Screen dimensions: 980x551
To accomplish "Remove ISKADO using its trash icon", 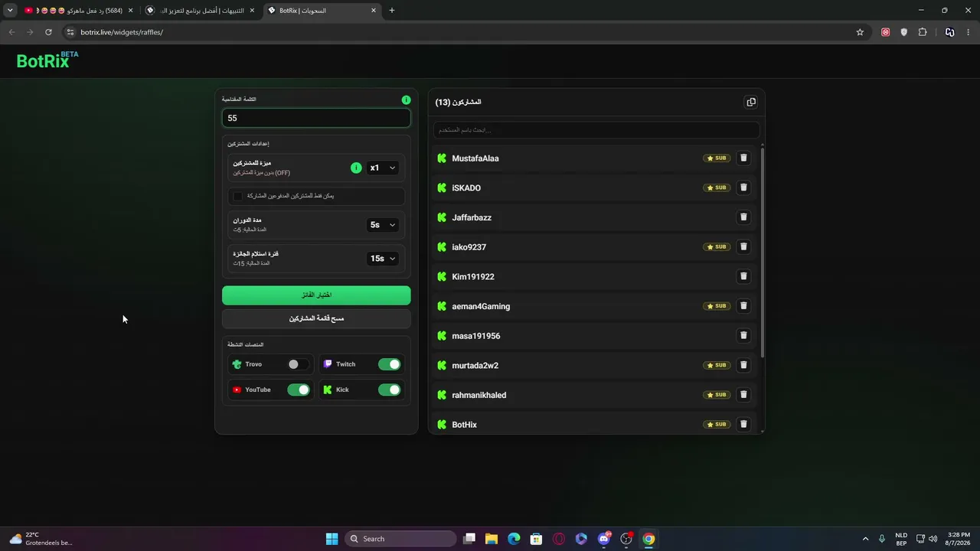I will (743, 187).
